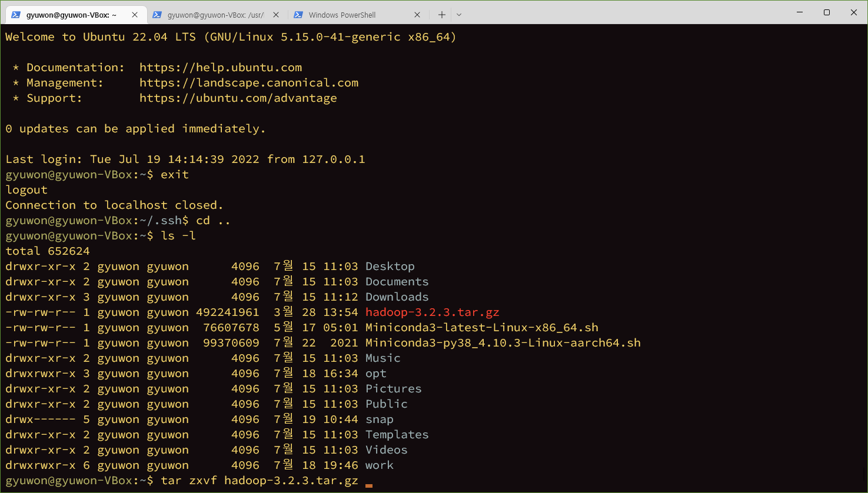868x493 pixels.
Task: Click the 'Last login' line
Action: (185, 159)
